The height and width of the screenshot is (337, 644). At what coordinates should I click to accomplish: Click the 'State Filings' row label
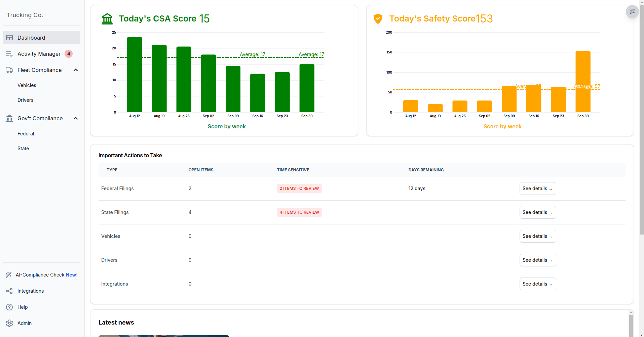115,212
